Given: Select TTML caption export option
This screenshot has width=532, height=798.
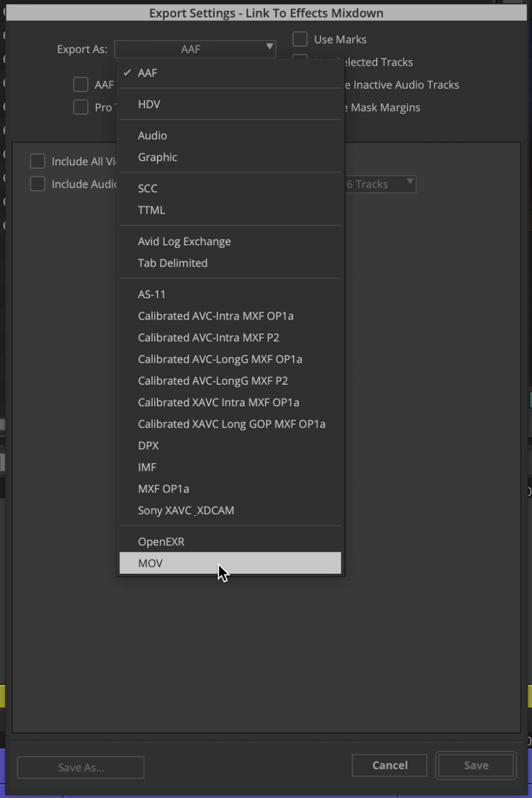Looking at the screenshot, I should click(230, 210).
